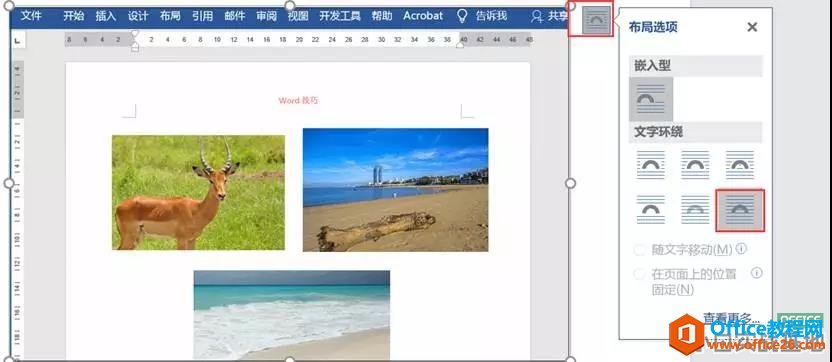Choose the through text wrapping icon

tap(740, 165)
